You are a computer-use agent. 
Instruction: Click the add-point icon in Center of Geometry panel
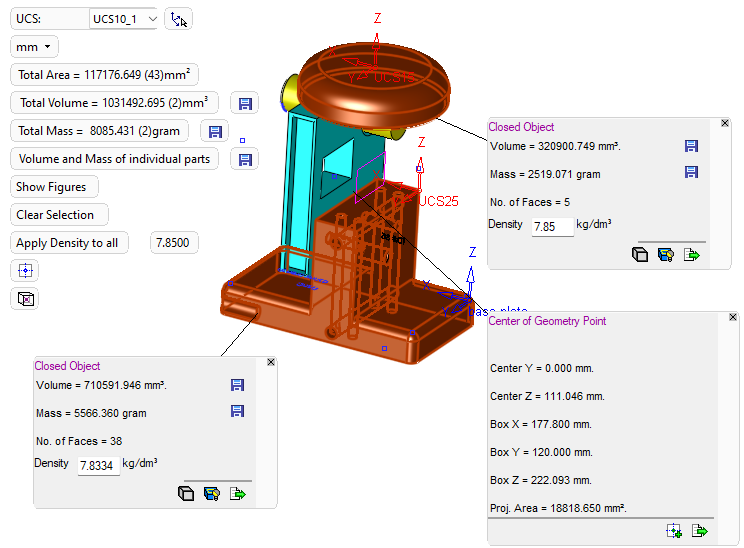(674, 531)
